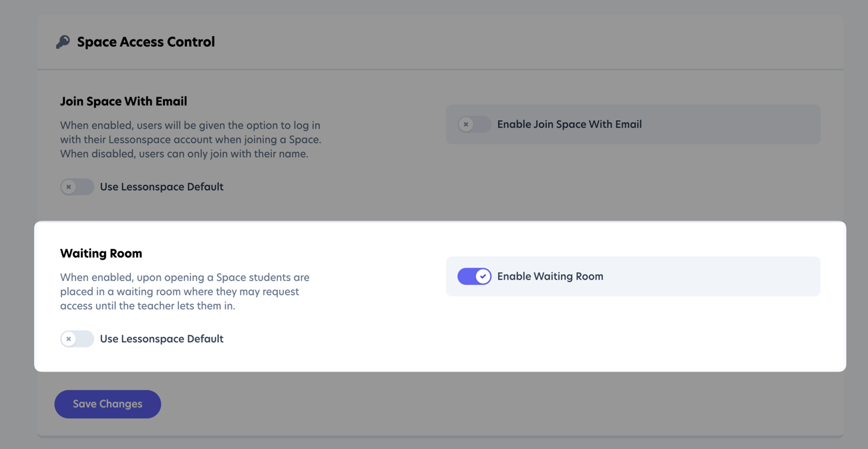Screen dimensions: 868x449
Task: Click the Waiting Room description paragraph
Action: click(184, 292)
